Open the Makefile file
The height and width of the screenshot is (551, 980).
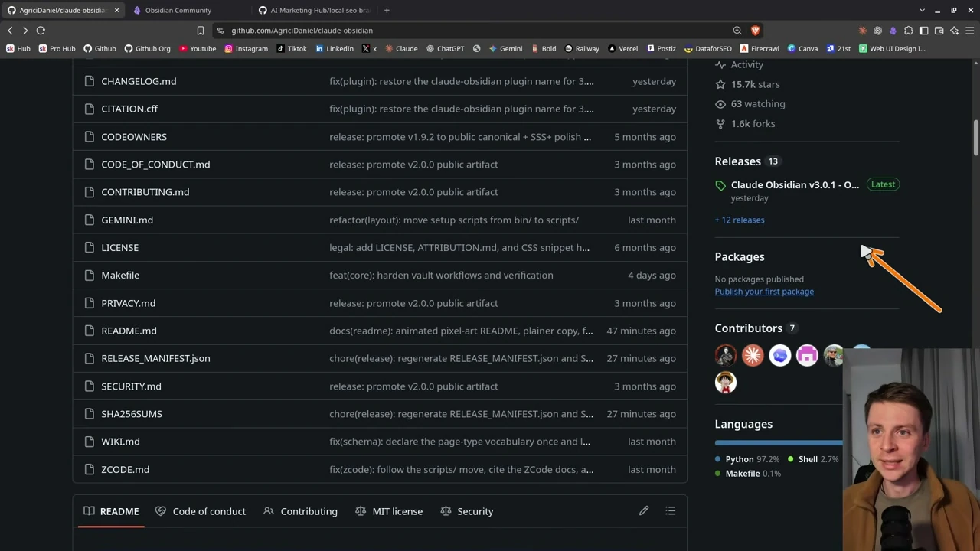tap(120, 275)
